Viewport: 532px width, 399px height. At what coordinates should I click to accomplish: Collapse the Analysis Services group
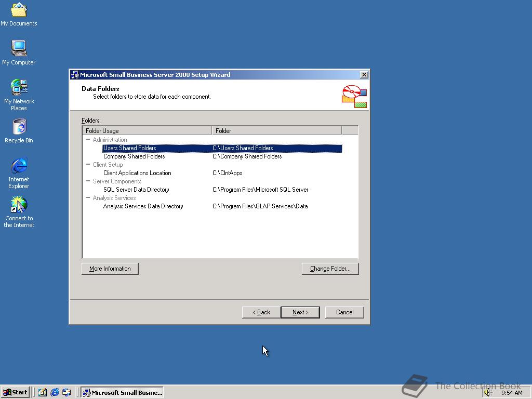tap(88, 197)
